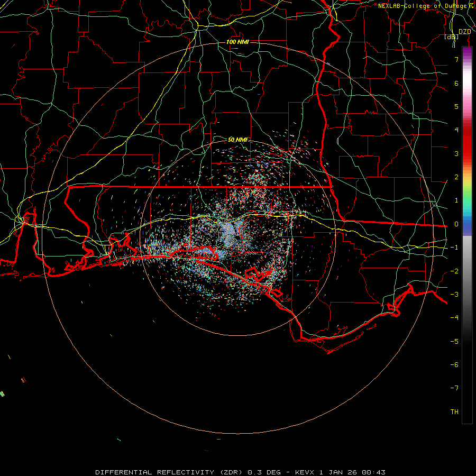Click the 100 NMI range ring label
The width and height of the screenshot is (476, 476).
pos(237,42)
